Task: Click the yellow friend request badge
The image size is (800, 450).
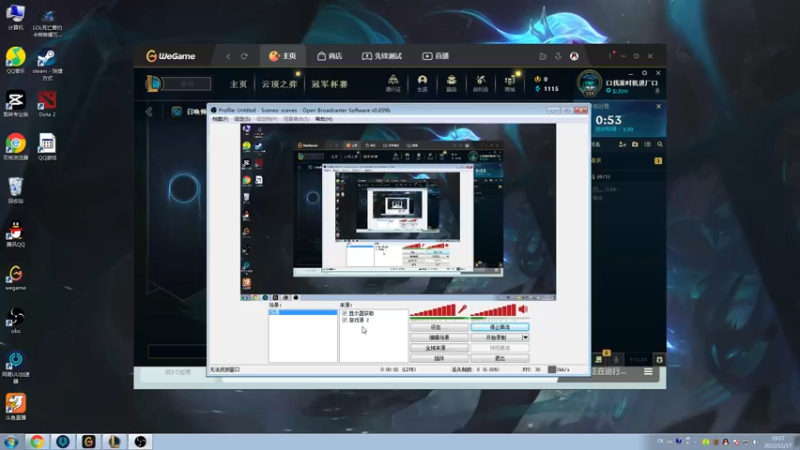Action: tap(658, 161)
